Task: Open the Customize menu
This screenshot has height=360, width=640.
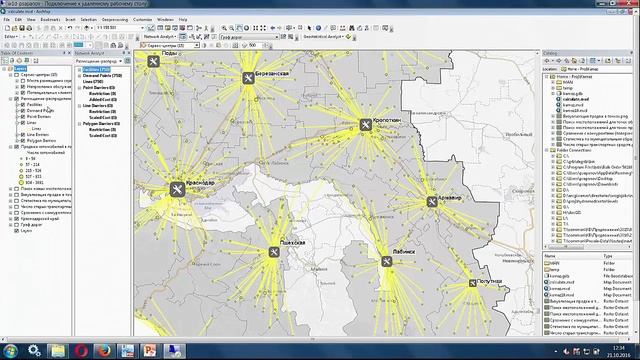Action: [142, 20]
